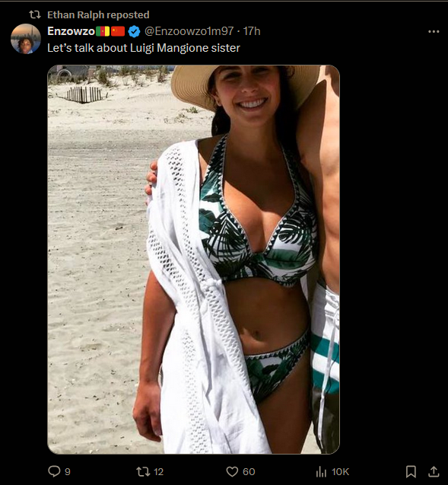Screen dimensions: 448x485
Task: Click the small repost icon beside Ethan Ralph
Action: tap(35, 14)
